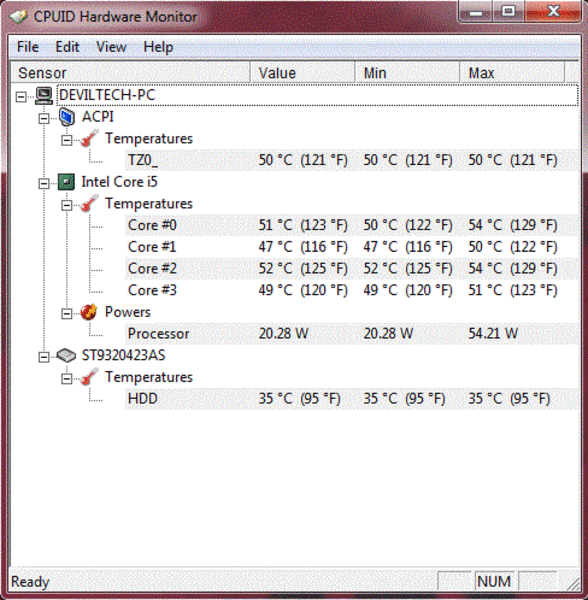This screenshot has height=600, width=588.
Task: Click the Powers flame icon
Action: click(89, 312)
